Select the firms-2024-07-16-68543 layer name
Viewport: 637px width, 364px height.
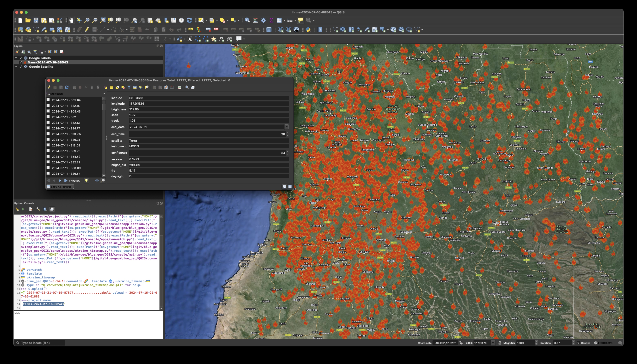pos(48,62)
